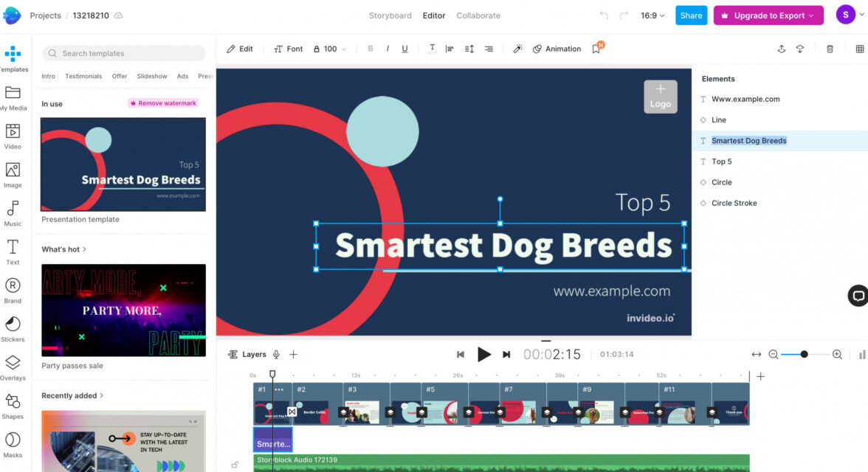Click the microphone voiceover icon
This screenshot has width=868, height=472.
(276, 354)
